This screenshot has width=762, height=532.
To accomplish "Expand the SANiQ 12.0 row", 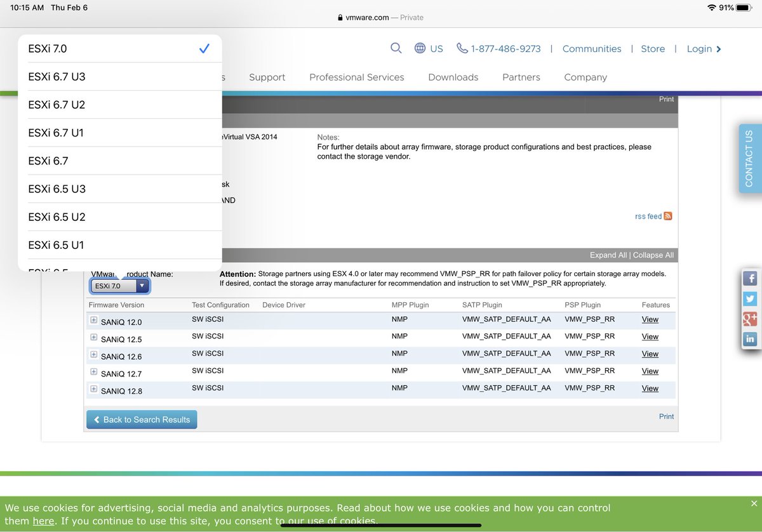I will pos(94,320).
